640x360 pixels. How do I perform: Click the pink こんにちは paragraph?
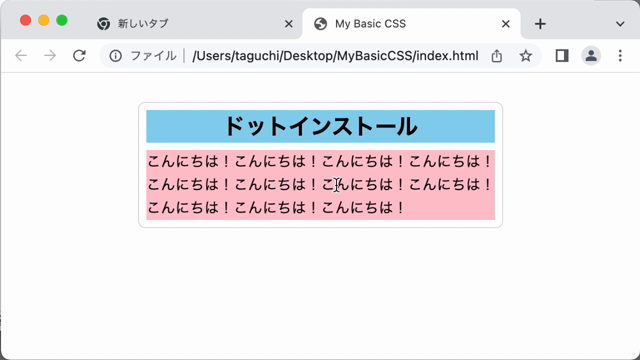click(320, 185)
